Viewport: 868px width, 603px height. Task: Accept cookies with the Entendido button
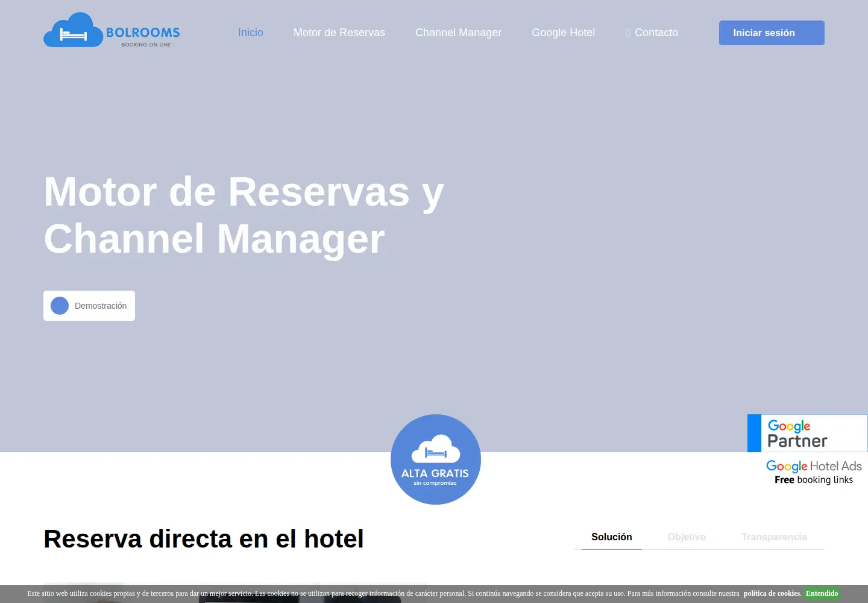pyautogui.click(x=822, y=593)
